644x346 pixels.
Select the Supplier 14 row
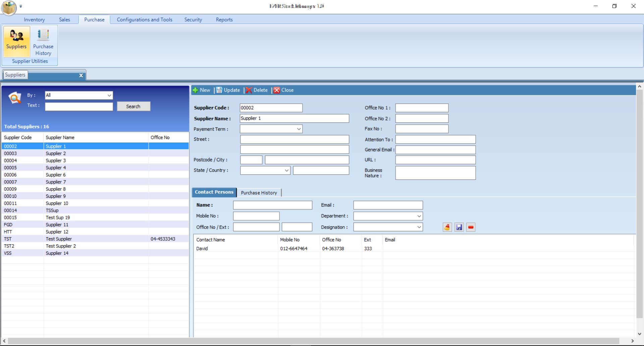tap(95, 253)
